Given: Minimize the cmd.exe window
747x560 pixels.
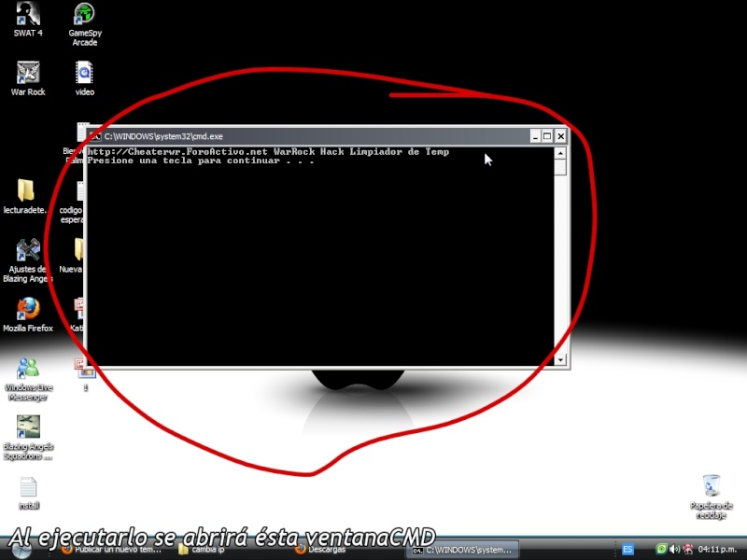Looking at the screenshot, I should [x=535, y=136].
